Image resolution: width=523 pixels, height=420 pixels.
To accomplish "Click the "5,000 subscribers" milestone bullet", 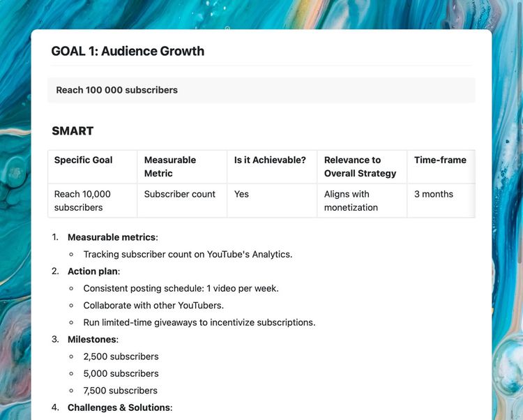I will pyautogui.click(x=121, y=373).
